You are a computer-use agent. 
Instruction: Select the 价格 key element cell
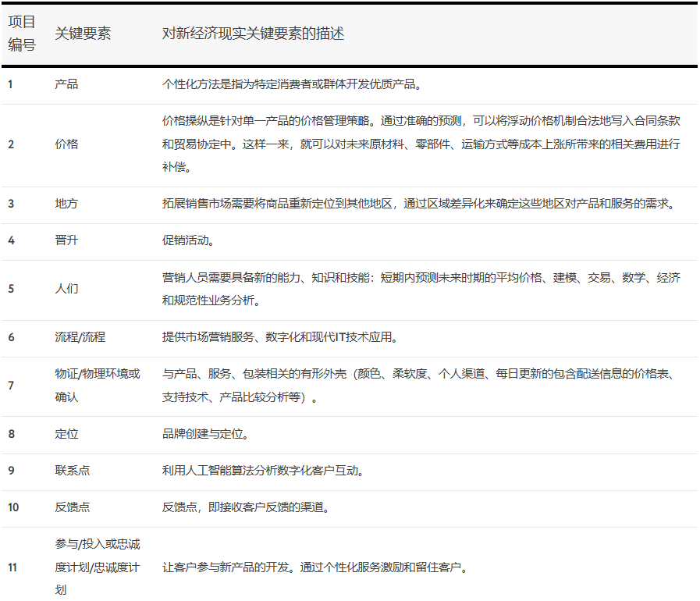[x=66, y=144]
